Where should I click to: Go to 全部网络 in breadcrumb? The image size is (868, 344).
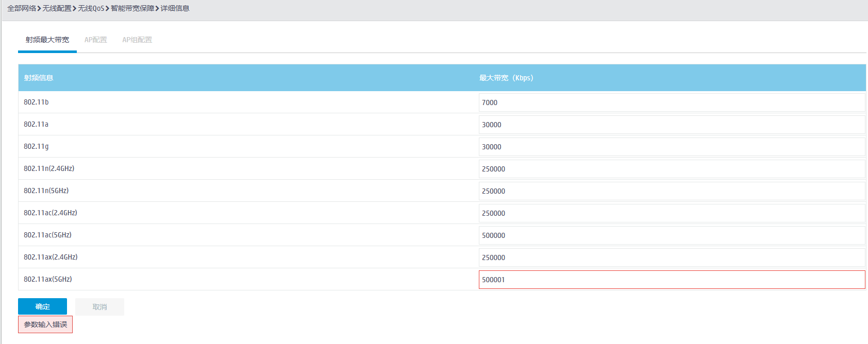[x=22, y=8]
